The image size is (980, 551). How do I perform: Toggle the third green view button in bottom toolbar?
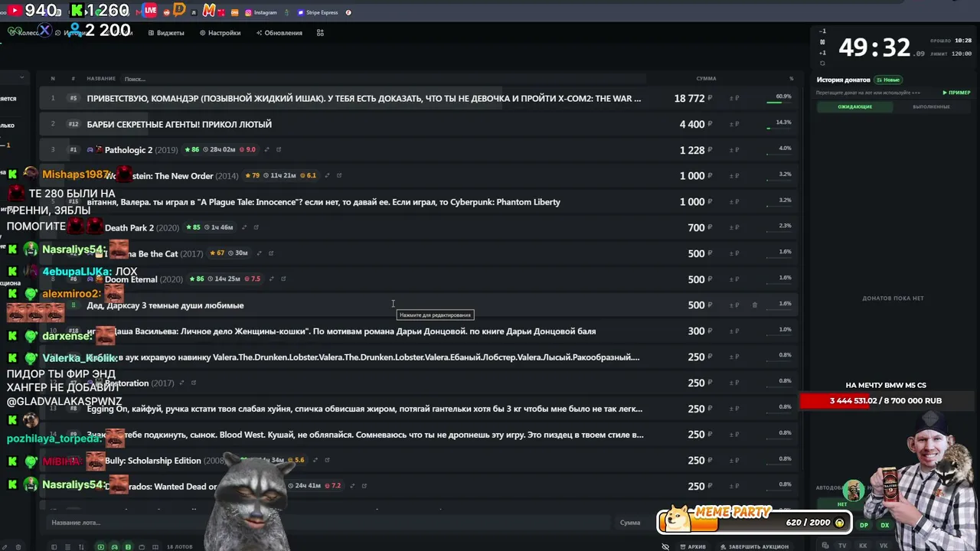point(128,546)
